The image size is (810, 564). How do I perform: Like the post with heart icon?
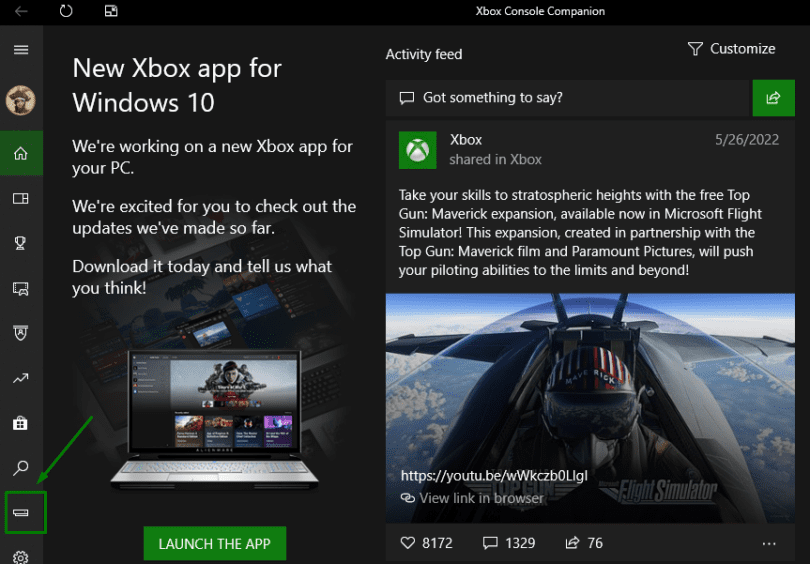coord(408,543)
